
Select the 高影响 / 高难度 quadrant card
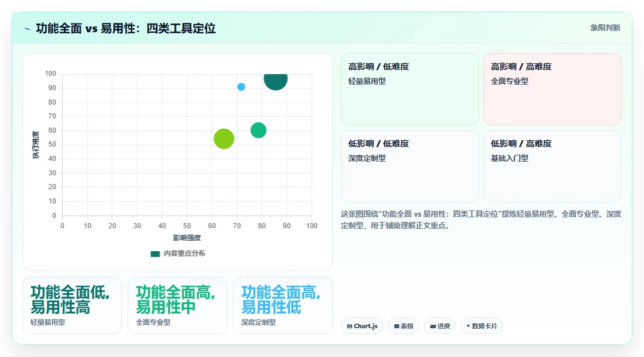coord(553,89)
